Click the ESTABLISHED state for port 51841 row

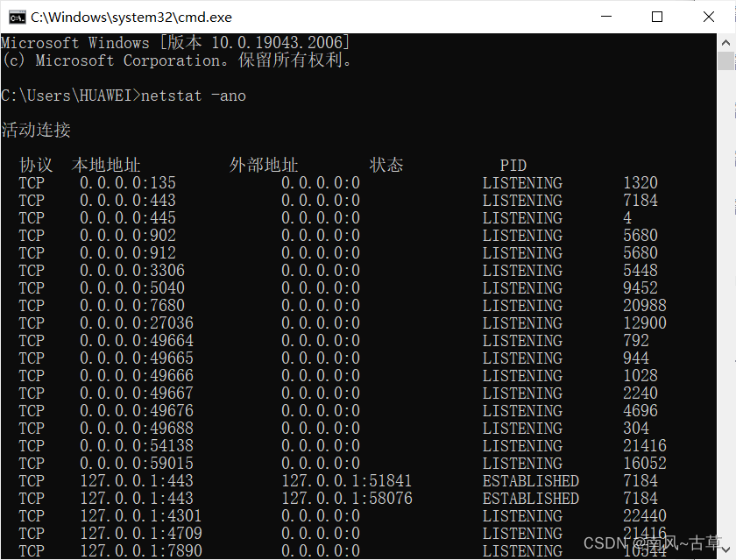tap(531, 481)
